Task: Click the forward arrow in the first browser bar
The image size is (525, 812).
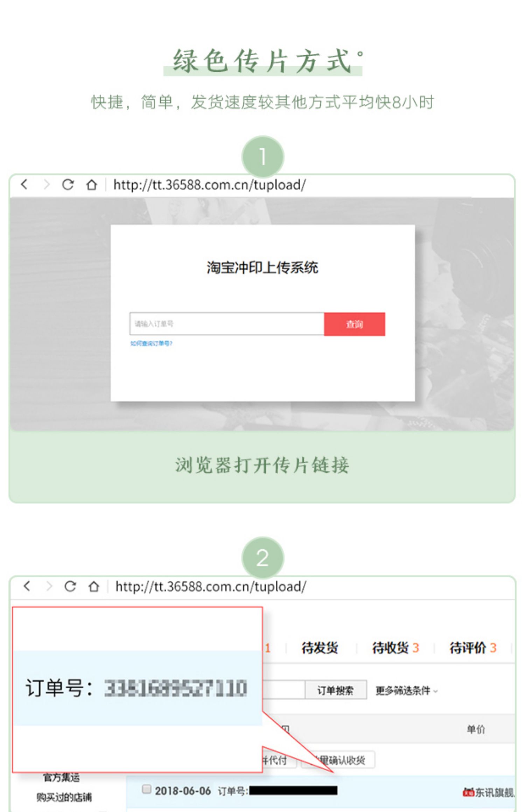Action: (47, 184)
